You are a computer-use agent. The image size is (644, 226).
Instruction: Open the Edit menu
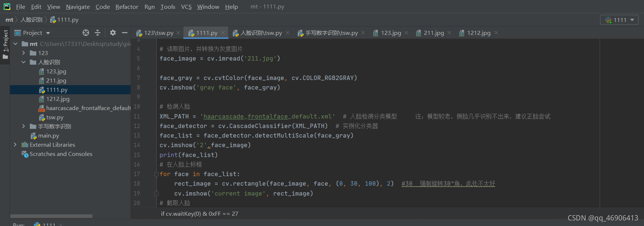[x=36, y=7]
